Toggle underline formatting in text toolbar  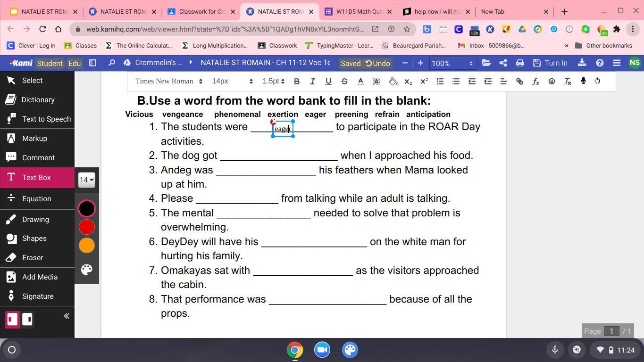click(x=328, y=81)
